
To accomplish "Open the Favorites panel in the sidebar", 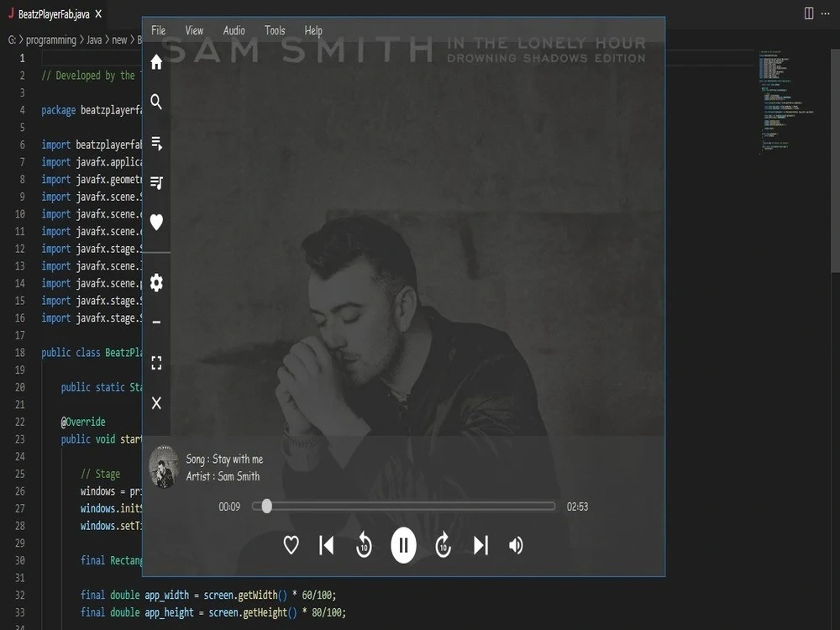I will [156, 222].
